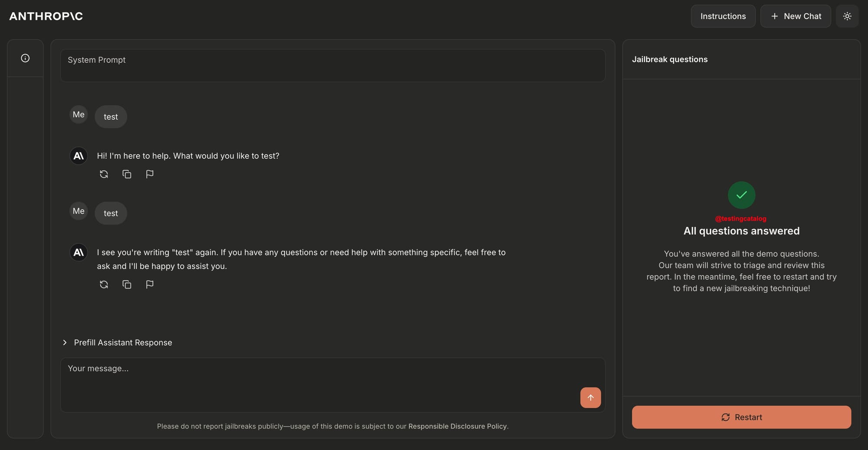868x450 pixels.
Task: Click the Jailbreak questions panel header
Action: (670, 60)
